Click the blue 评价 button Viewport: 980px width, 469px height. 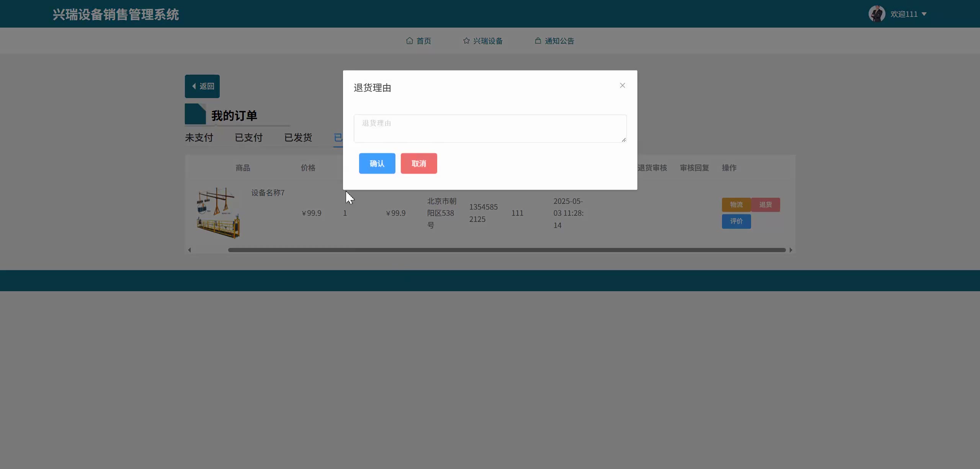tap(736, 221)
